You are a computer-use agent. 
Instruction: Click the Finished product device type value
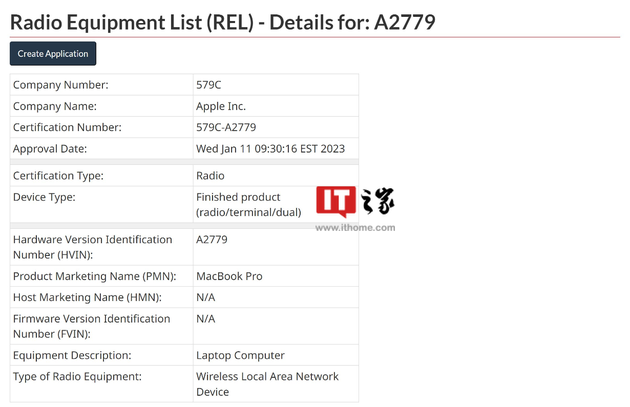[249, 205]
